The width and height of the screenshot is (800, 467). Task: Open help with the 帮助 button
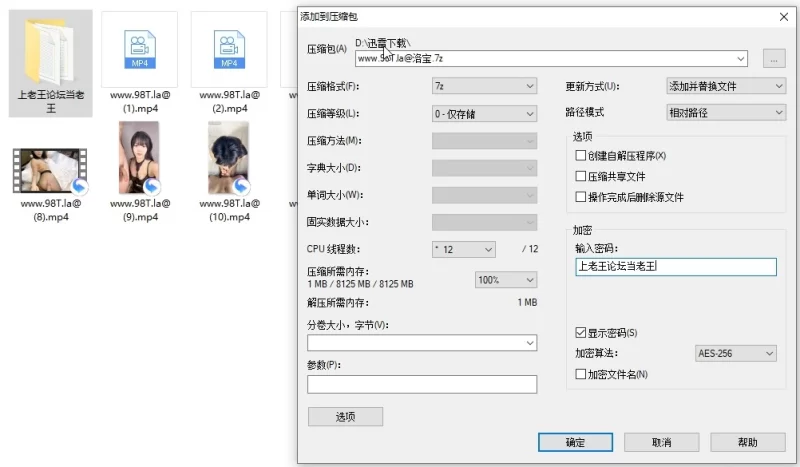[x=748, y=443]
